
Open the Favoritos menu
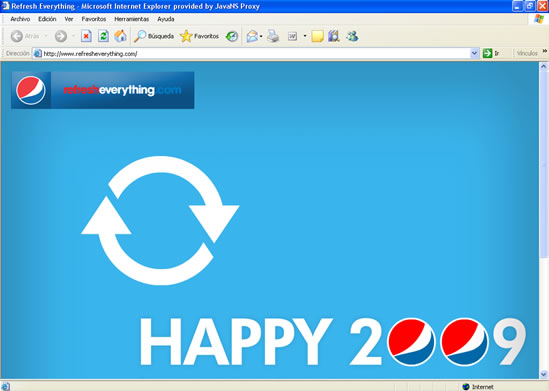[x=94, y=19]
